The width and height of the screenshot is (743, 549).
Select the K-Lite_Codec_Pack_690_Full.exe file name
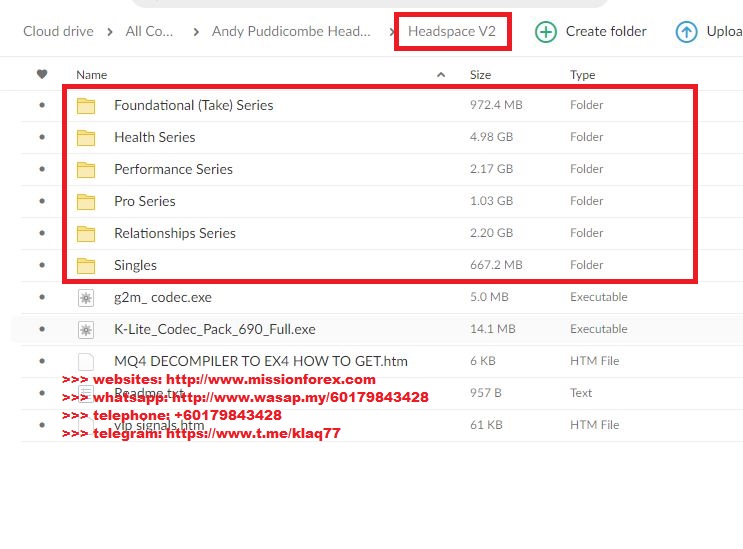pos(215,329)
